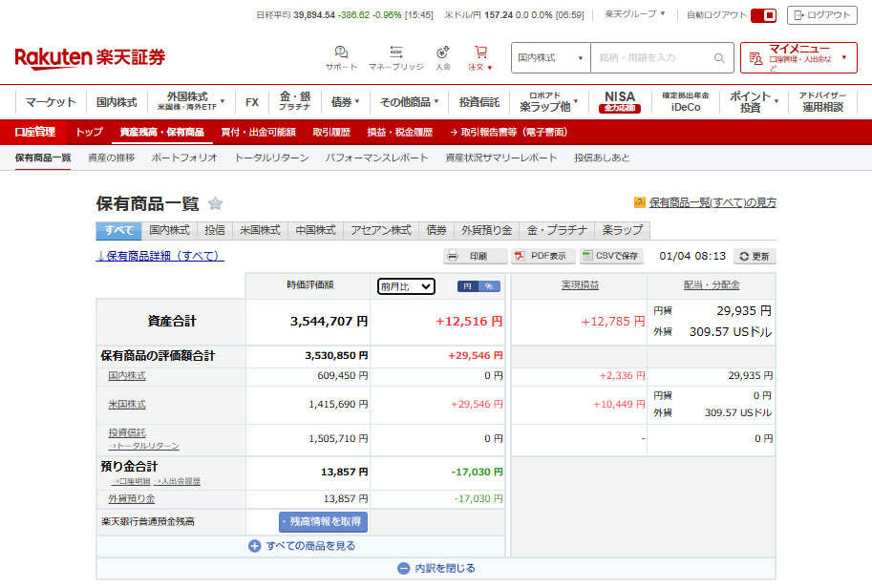
Task: Open the 前月比 comparison dropdown
Action: 406,286
